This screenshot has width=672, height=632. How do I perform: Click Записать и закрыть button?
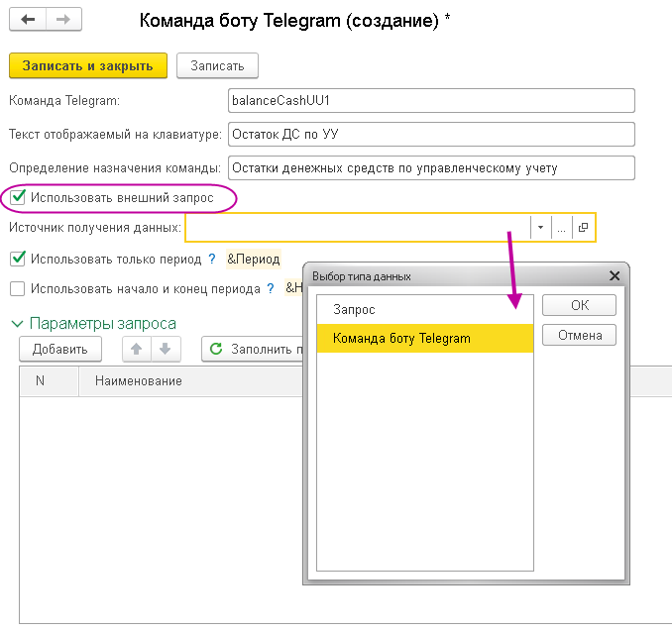pos(88,65)
